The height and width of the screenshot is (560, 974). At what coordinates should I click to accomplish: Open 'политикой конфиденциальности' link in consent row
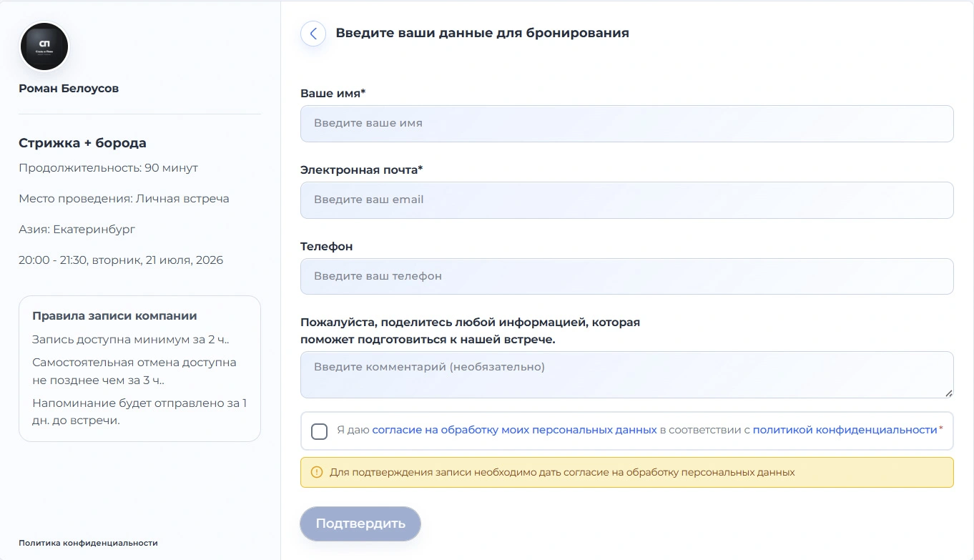[845, 430]
